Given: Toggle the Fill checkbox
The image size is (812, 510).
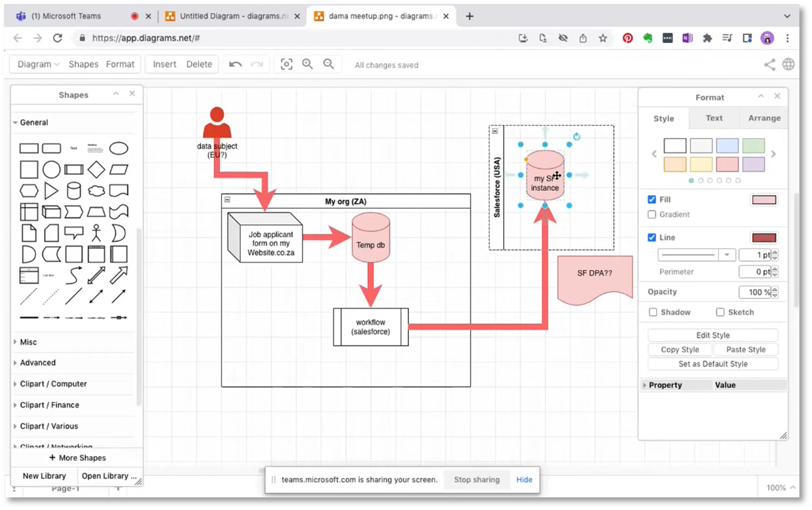Looking at the screenshot, I should pyautogui.click(x=652, y=200).
